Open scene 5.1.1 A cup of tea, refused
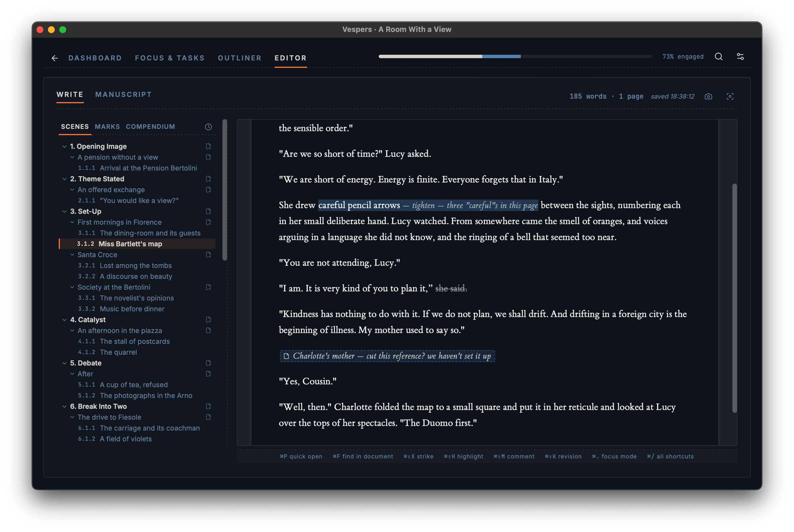This screenshot has height=532, width=794. (x=123, y=385)
